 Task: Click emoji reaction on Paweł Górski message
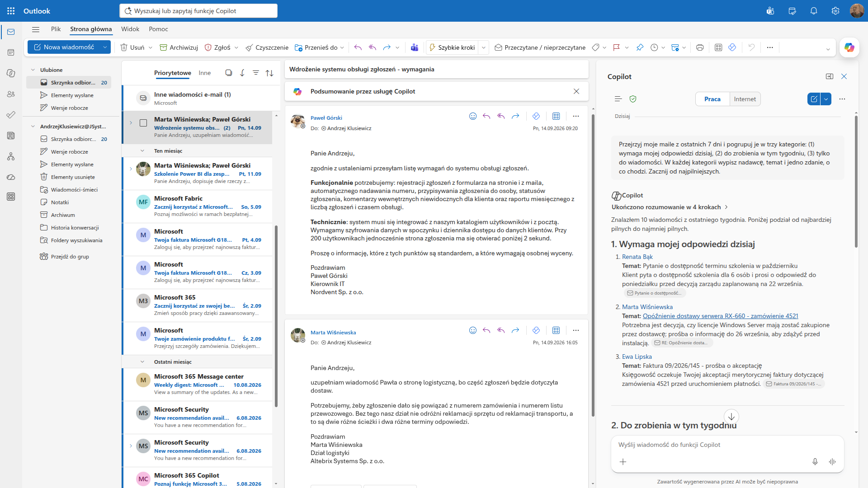[473, 116]
